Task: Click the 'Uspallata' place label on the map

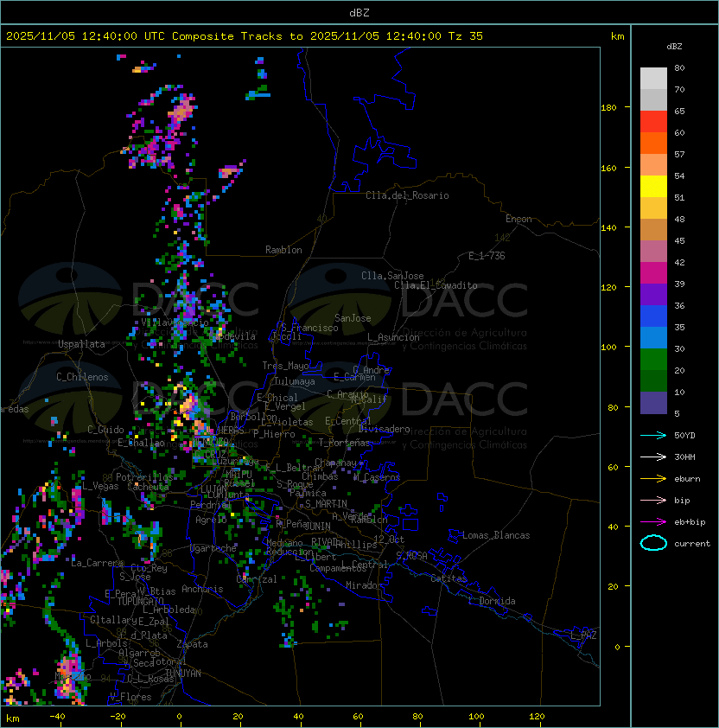Action: 81,344
